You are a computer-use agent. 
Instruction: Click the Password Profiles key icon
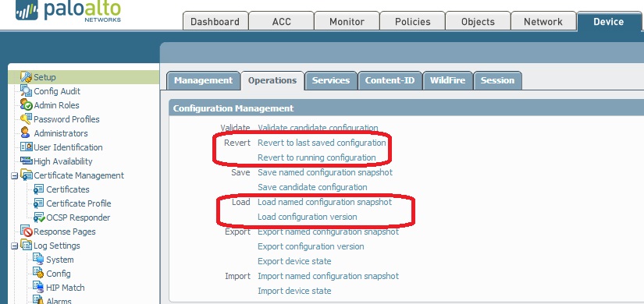[x=27, y=119]
